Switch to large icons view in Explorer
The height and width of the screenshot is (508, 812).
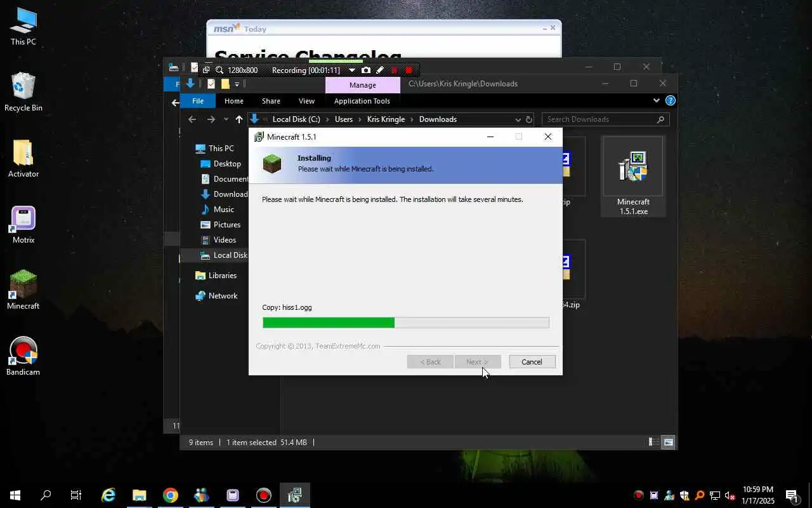pos(668,442)
